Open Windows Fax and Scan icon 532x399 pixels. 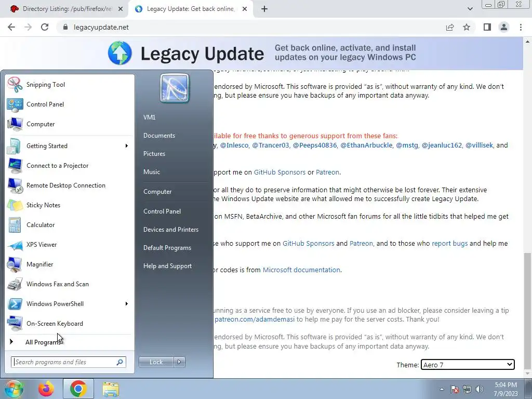coord(15,284)
